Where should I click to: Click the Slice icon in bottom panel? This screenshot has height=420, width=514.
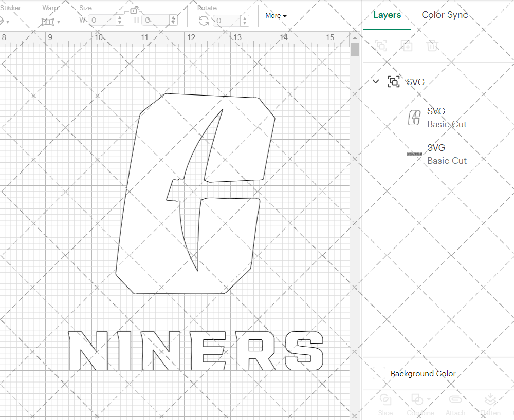[385, 400]
